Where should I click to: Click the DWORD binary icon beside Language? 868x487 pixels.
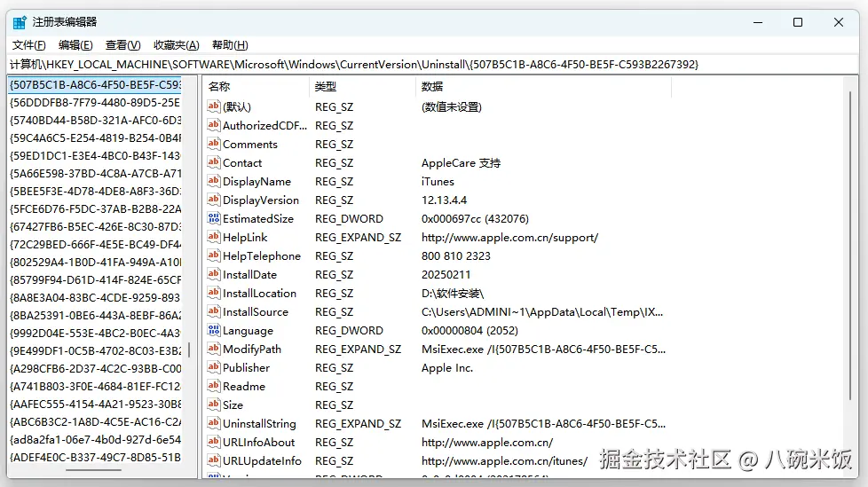(214, 330)
